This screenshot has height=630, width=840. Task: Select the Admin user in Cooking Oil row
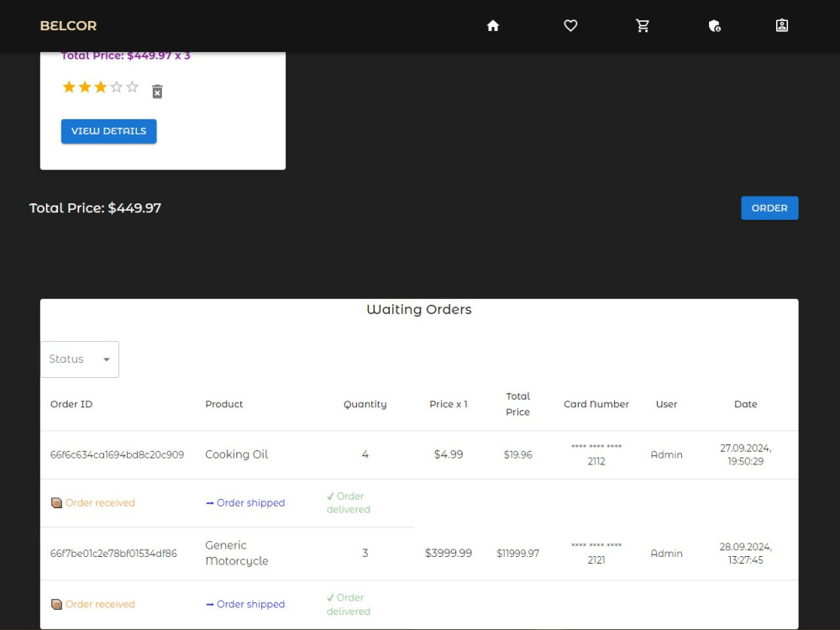pyautogui.click(x=666, y=454)
